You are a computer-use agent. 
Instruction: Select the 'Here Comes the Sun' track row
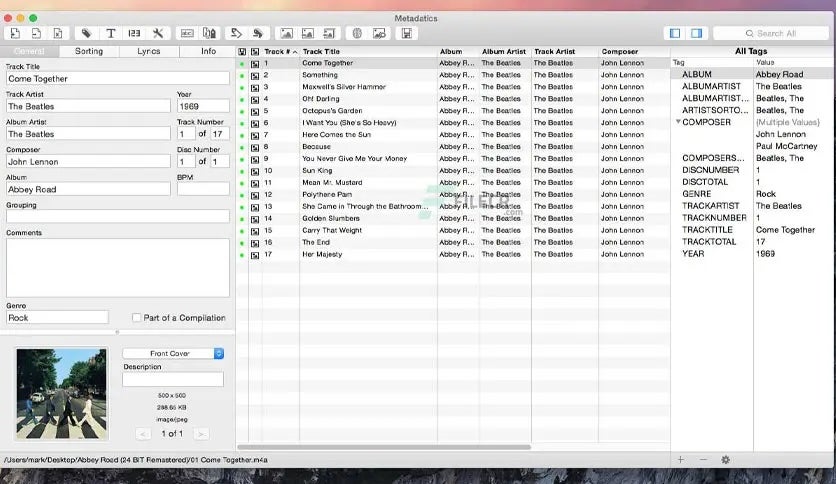click(336, 134)
